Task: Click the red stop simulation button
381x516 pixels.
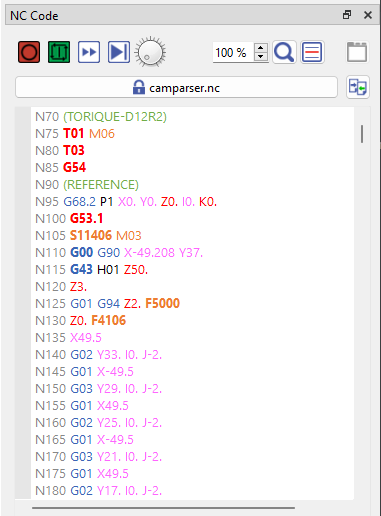Action: tap(29, 52)
